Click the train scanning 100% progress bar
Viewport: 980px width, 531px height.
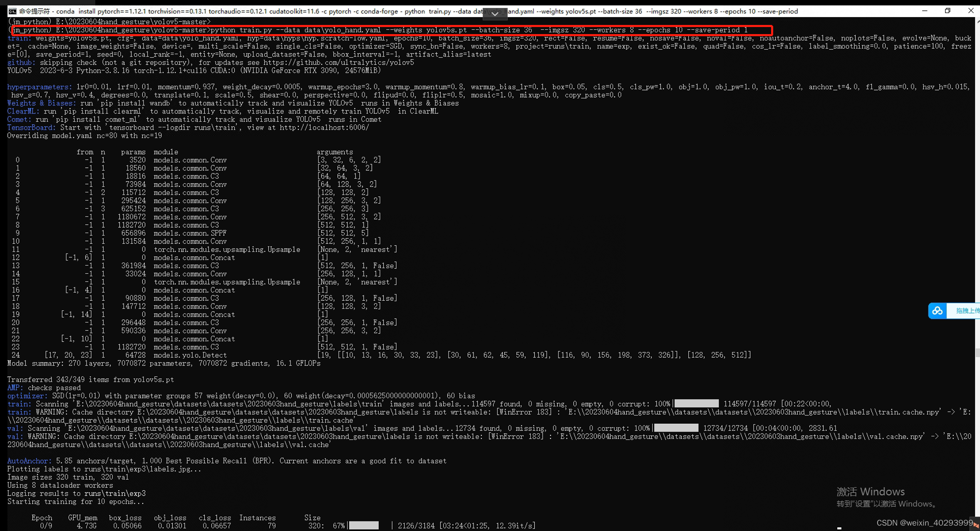pos(696,404)
